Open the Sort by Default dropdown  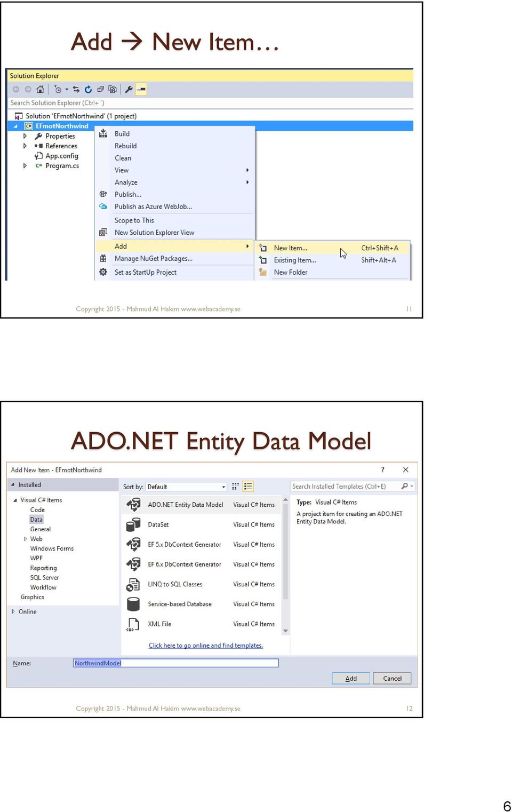pos(187,487)
